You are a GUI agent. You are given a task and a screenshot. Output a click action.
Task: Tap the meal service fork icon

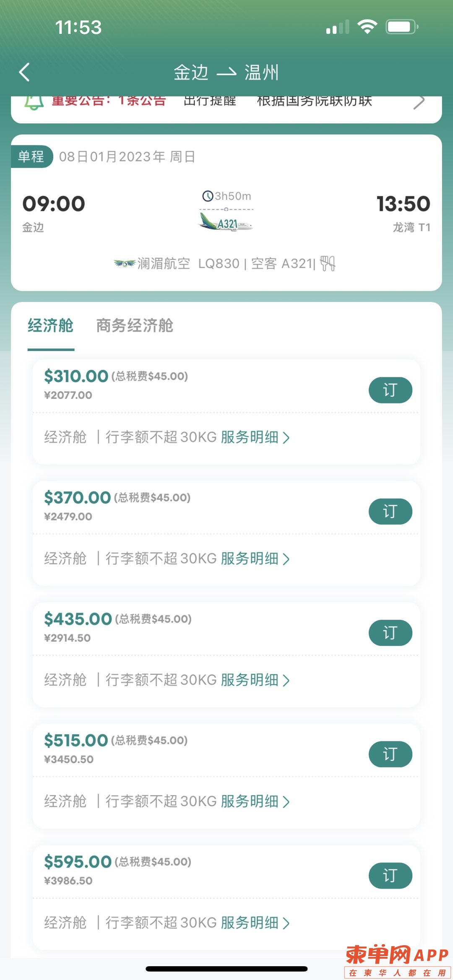coord(328,264)
